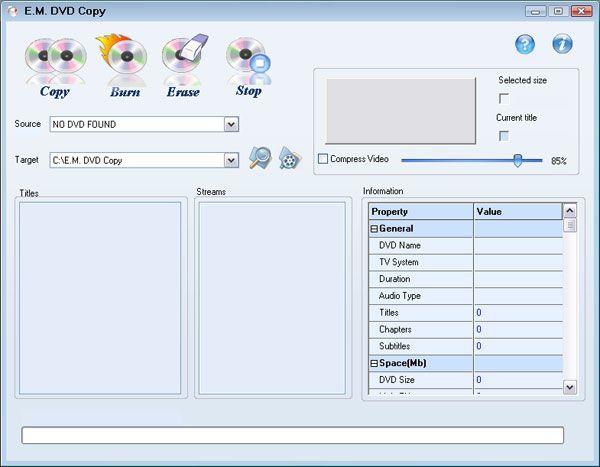Collapse the Space(Mb) property group
600x467 pixels.
tap(375, 363)
